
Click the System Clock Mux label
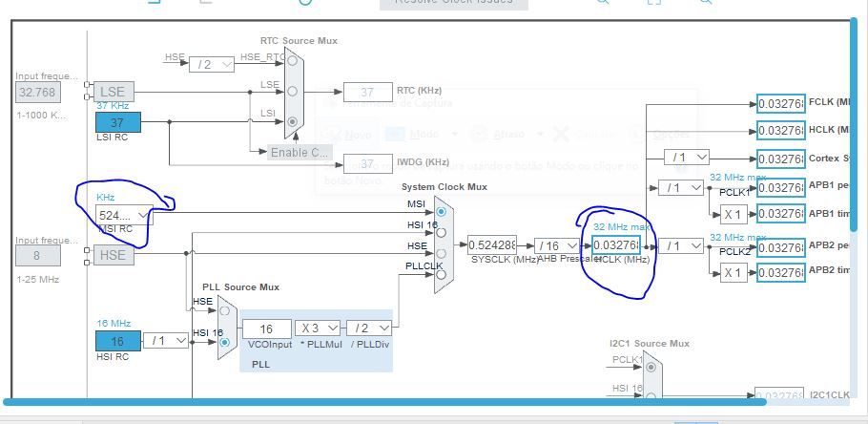tap(444, 187)
